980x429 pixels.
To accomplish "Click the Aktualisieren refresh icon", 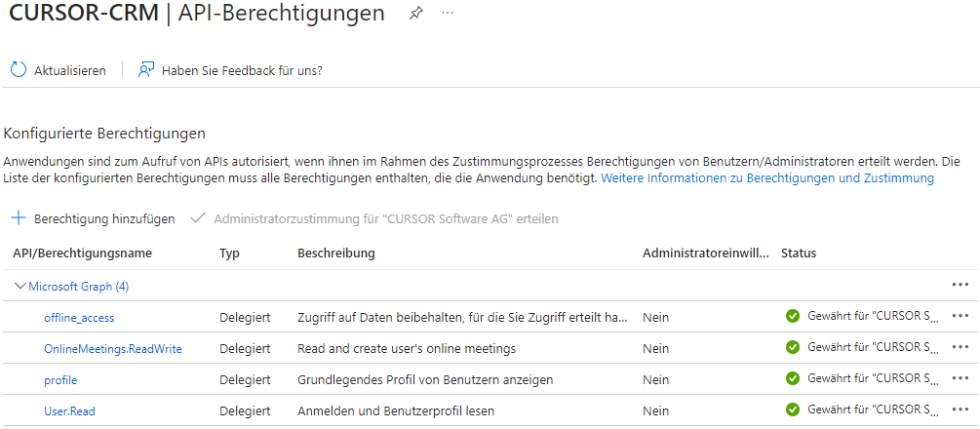I will pos(19,70).
